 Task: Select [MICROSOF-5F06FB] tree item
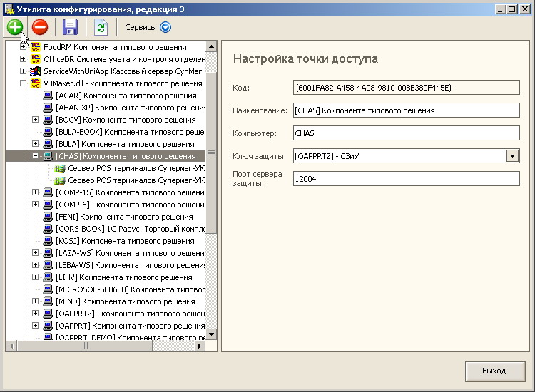point(130,289)
